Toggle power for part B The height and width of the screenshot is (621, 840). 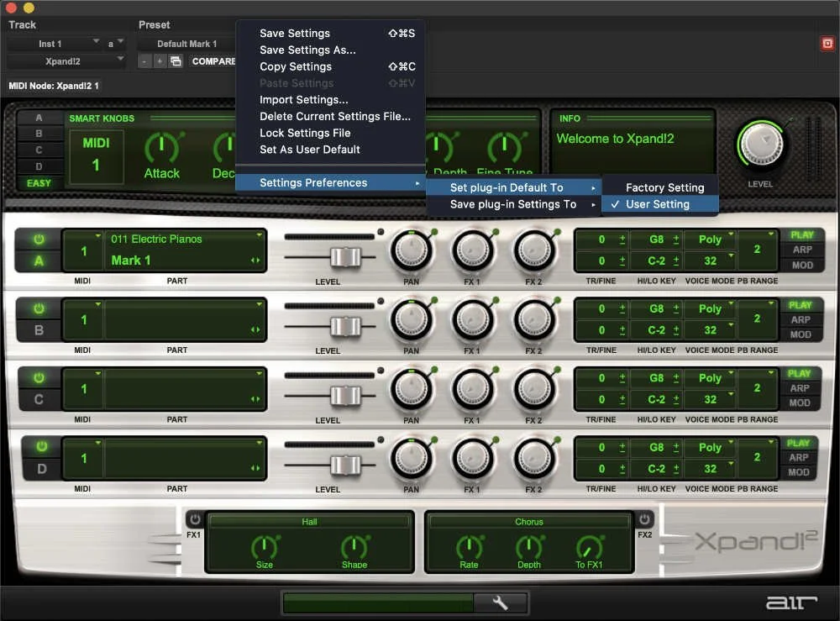click(x=39, y=308)
